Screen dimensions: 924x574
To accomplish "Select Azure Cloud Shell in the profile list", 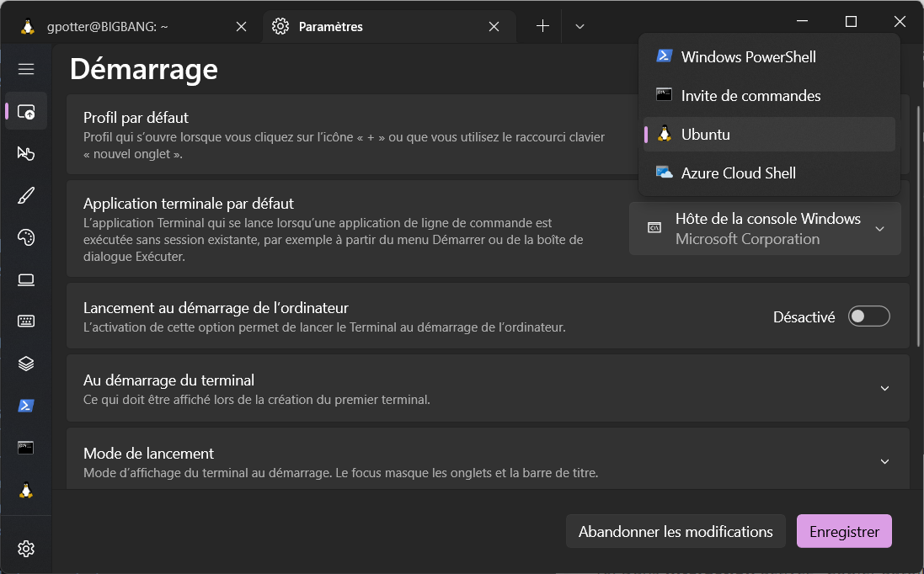I will (769, 173).
